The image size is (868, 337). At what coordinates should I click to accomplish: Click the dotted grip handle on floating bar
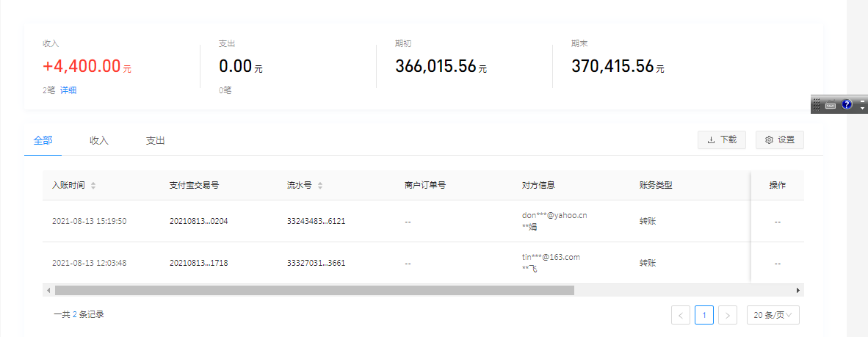coord(817,105)
